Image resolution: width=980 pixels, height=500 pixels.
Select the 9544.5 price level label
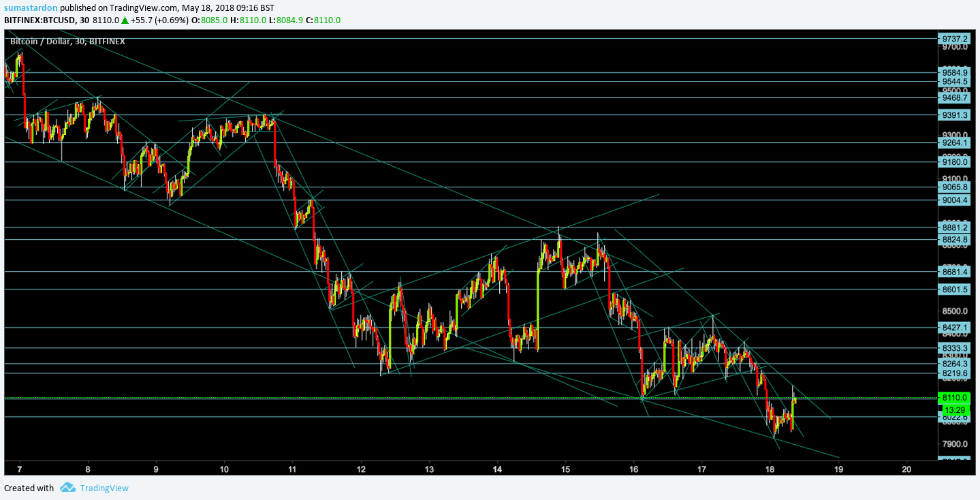(953, 81)
